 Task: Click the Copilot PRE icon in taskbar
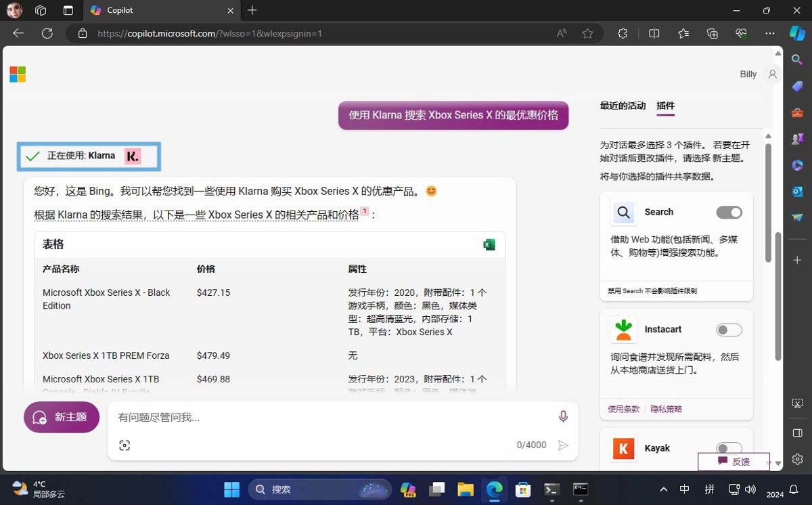click(407, 489)
